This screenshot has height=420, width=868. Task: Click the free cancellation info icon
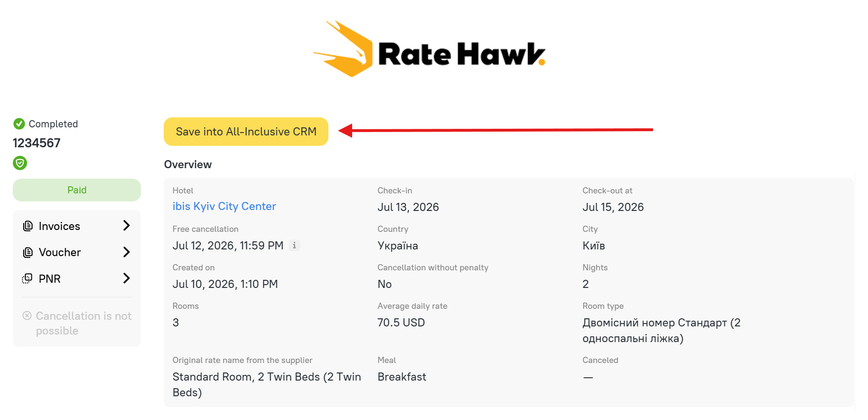(294, 246)
